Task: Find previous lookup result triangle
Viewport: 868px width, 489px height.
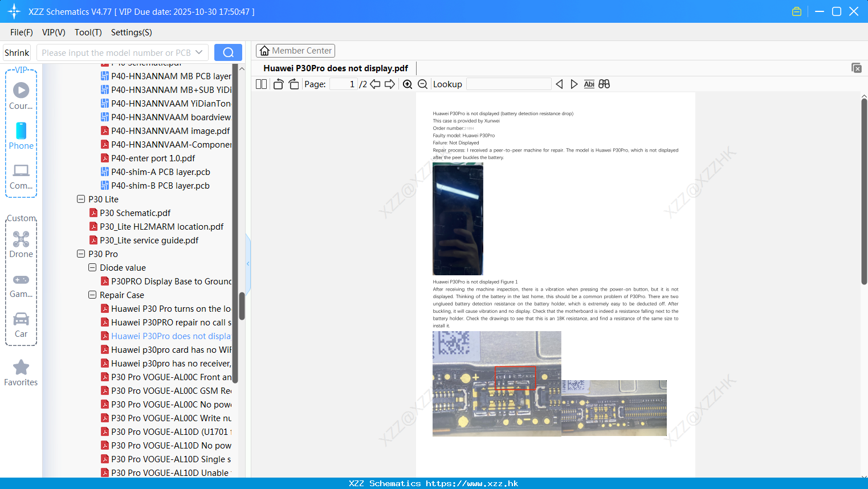Action: pyautogui.click(x=559, y=84)
